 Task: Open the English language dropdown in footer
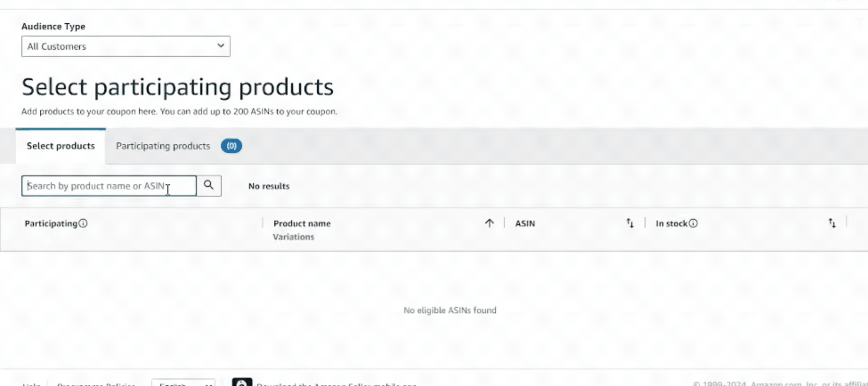[183, 384]
